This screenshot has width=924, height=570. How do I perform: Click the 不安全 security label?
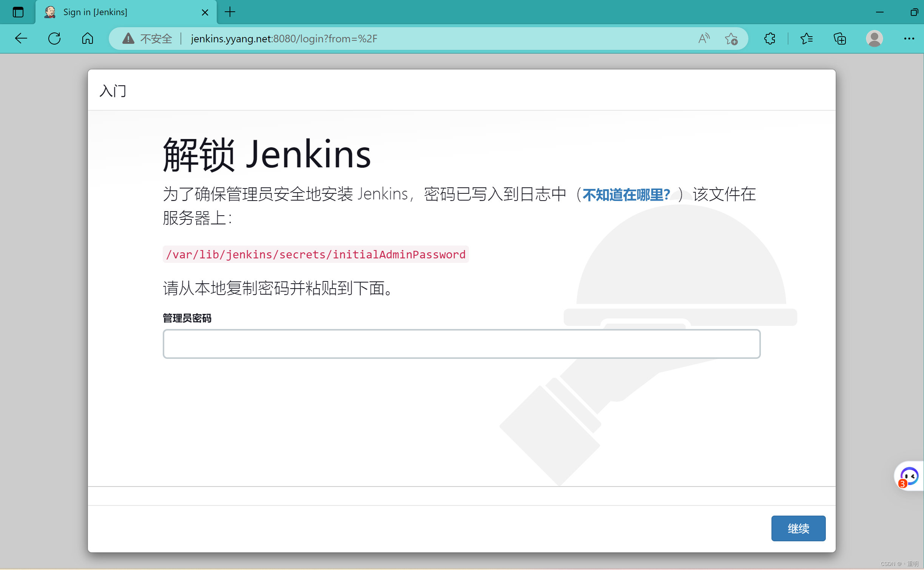tap(156, 39)
